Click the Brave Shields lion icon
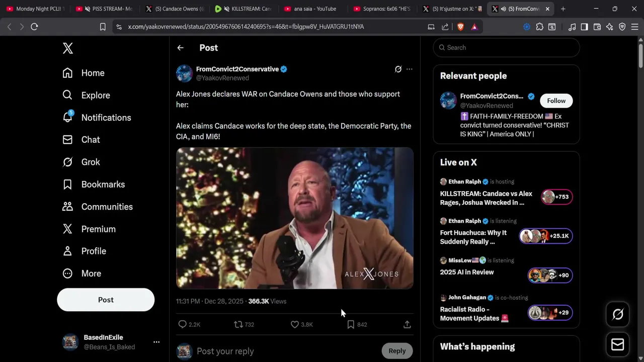644x362 pixels. 460,27
